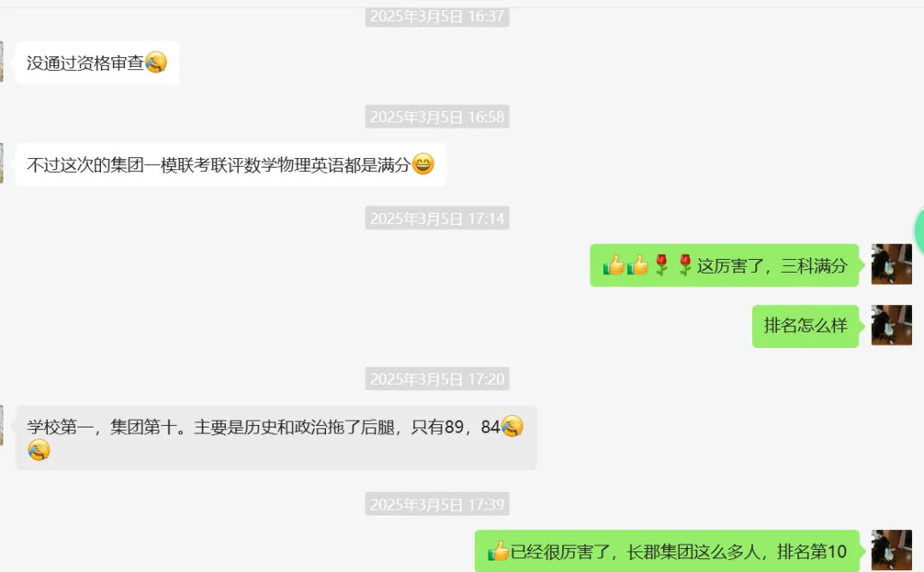Viewport: 924px width, 572px height.
Task: Click the 已经很厉害了 green message bubble
Action: click(667, 551)
